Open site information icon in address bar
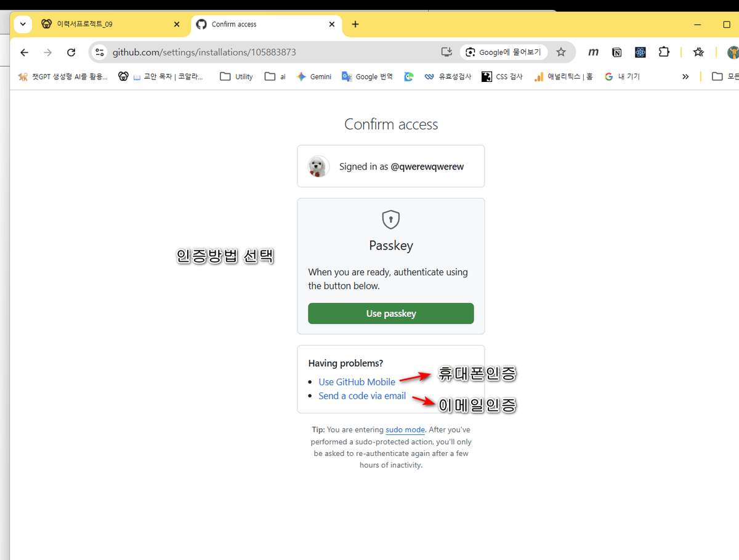The width and height of the screenshot is (739, 560). pos(100,52)
